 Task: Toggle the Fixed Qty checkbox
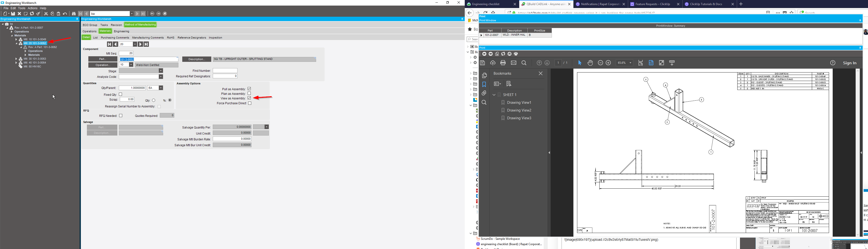tap(121, 95)
